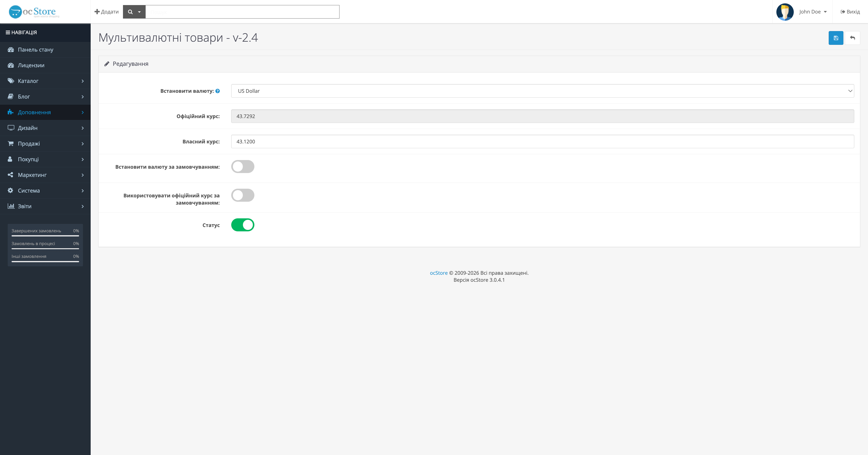Click the ocStore logo
Image resolution: width=868 pixels, height=455 pixels.
(34, 12)
